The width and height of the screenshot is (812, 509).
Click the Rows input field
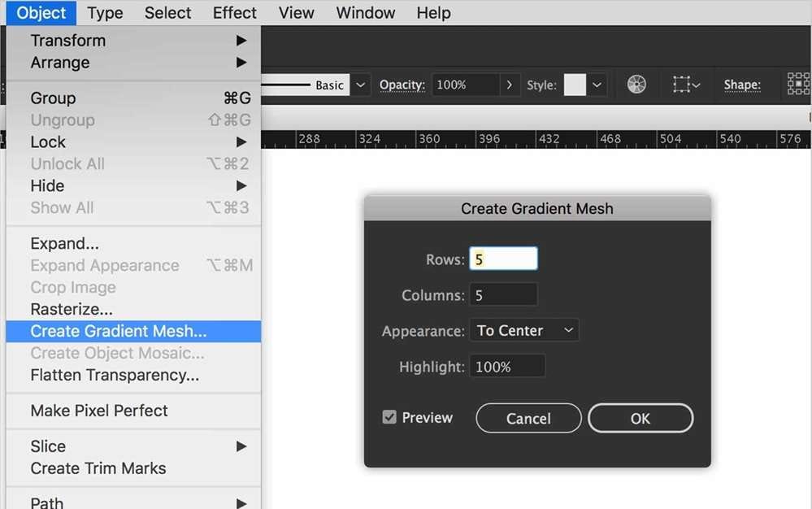[503, 259]
